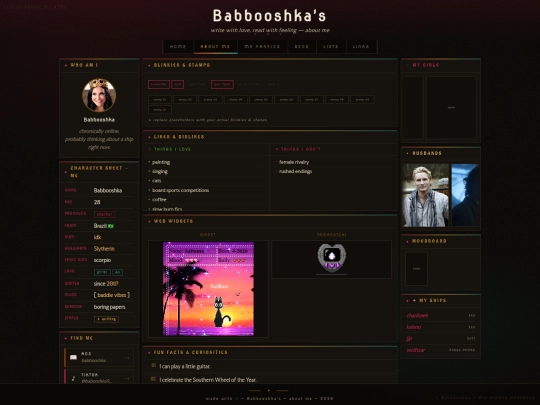Click the icon beside the guitar fun fact
The image size is (540, 405).
(x=154, y=365)
